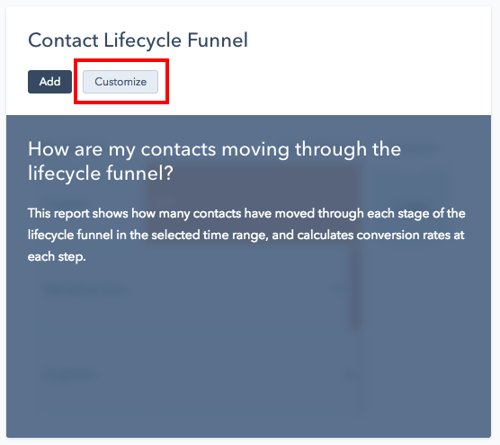500x445 pixels.
Task: Select the blurred first row label in the preview
Action: pos(83,290)
